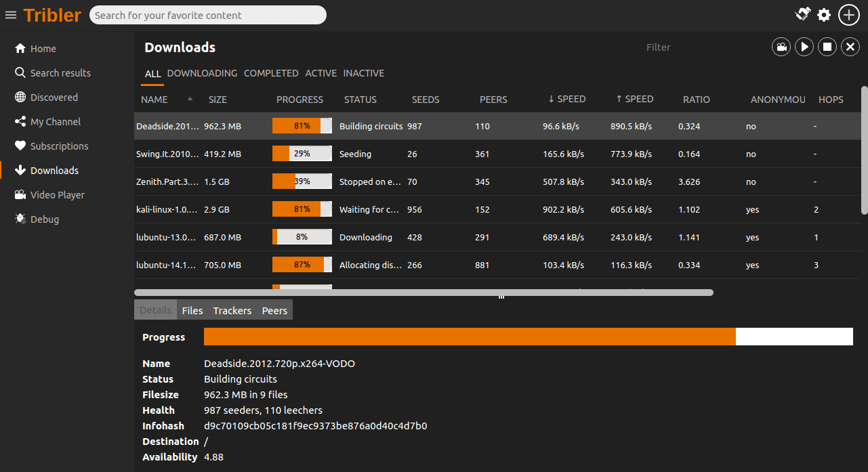Click the horizontal scrollbar under the downloads table

click(423, 293)
